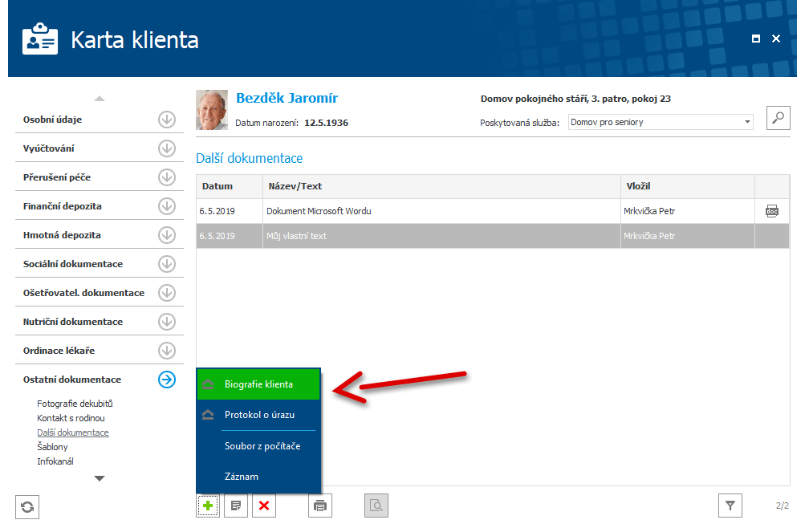The width and height of the screenshot is (805, 532).
Task: Expand the Sociální dokumentace arrow
Action: click(x=167, y=264)
